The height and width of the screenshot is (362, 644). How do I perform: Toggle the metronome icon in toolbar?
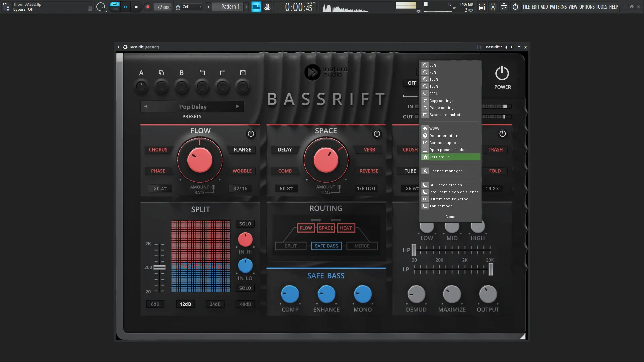[267, 7]
